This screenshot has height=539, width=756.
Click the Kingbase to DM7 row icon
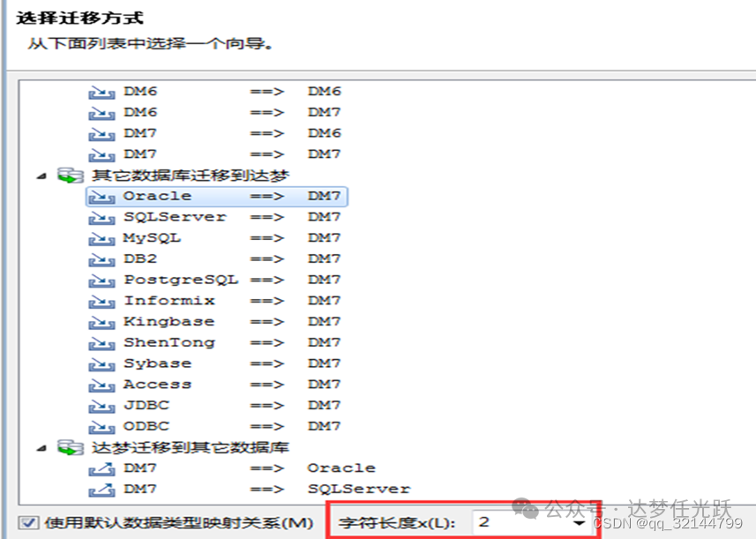pyautogui.click(x=101, y=323)
